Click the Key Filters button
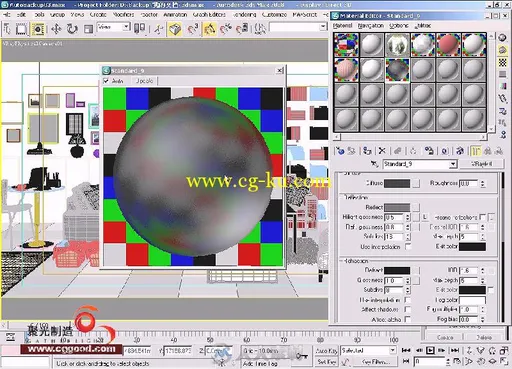This screenshot has height=369, width=512. (376, 361)
